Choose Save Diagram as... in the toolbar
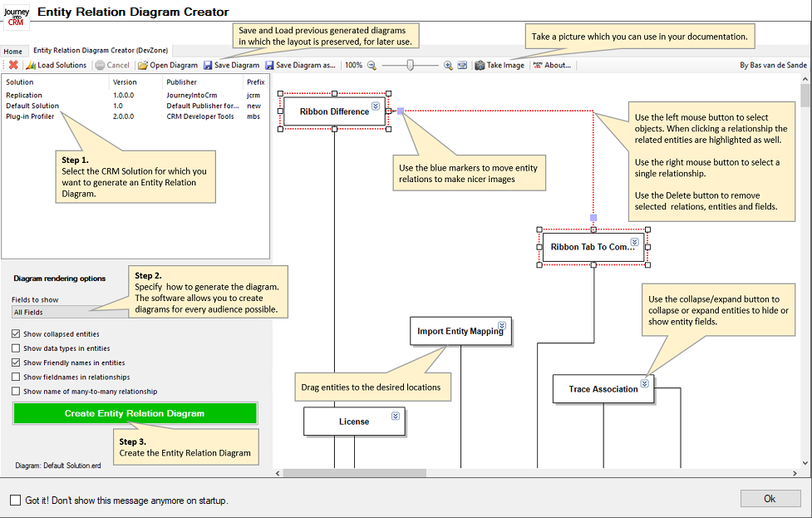 [x=300, y=65]
